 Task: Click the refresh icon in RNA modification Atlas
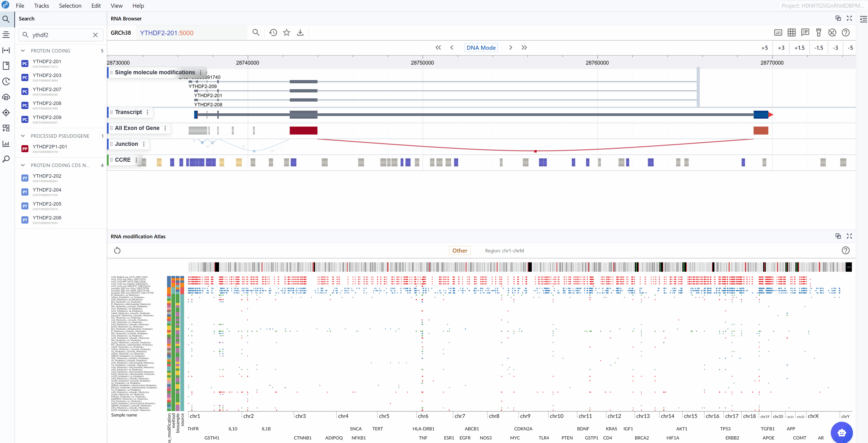point(117,250)
